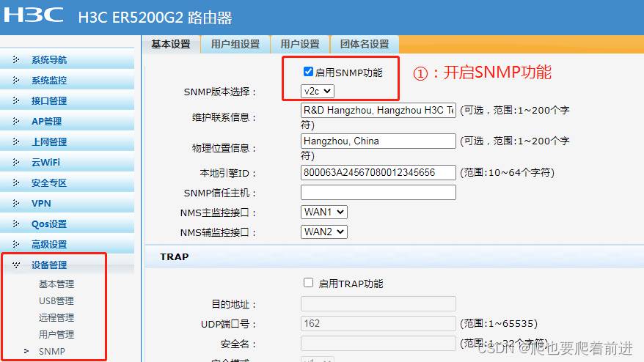The image size is (644, 362).
Task: Click arrow icon beside 系统导航
Action: click(x=16, y=60)
